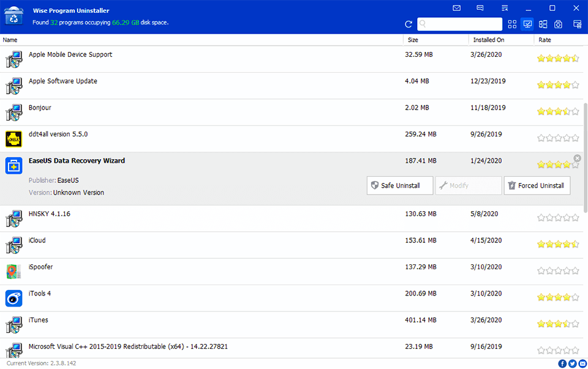Select the Apple Software Update icon
Screen dimensions: 588x369
(14, 86)
